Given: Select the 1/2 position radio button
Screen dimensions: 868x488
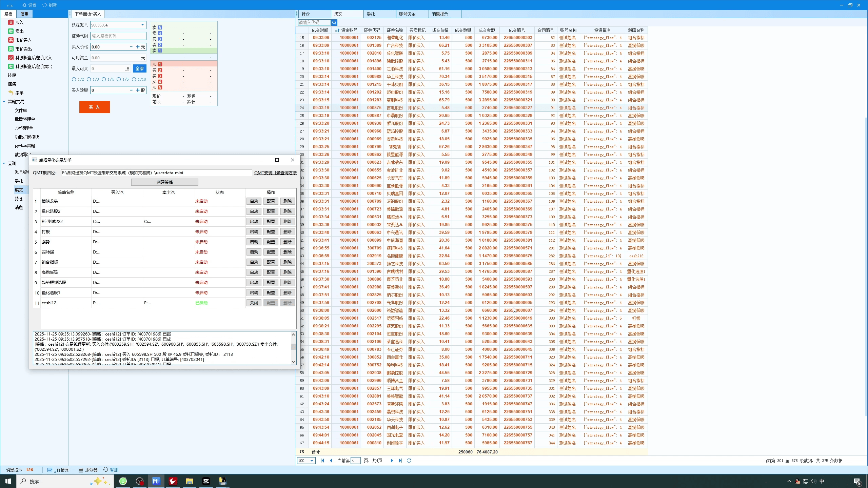Looking at the screenshot, I should click(74, 79).
